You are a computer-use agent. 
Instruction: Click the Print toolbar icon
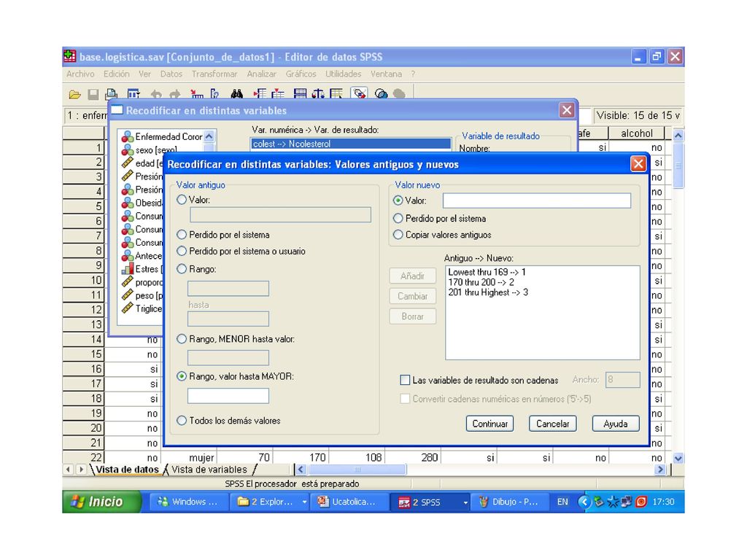pos(112,94)
